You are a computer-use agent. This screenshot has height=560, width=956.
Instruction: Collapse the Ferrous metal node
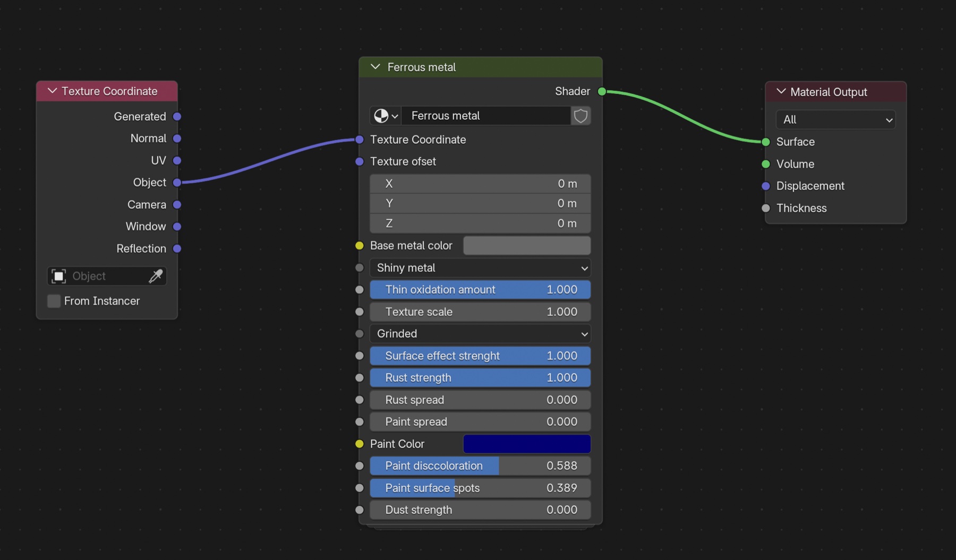375,67
